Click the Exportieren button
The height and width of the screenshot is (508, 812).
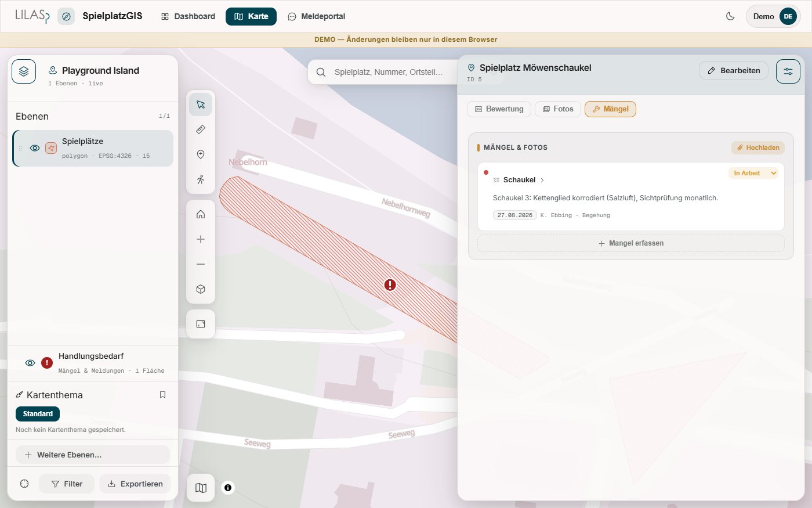135,484
